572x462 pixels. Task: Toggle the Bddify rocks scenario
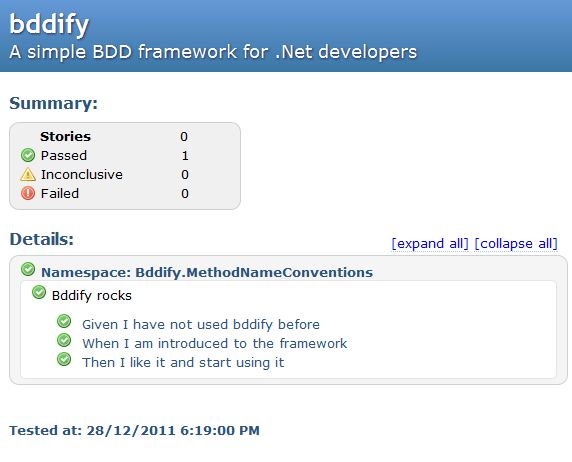pyautogui.click(x=92, y=296)
